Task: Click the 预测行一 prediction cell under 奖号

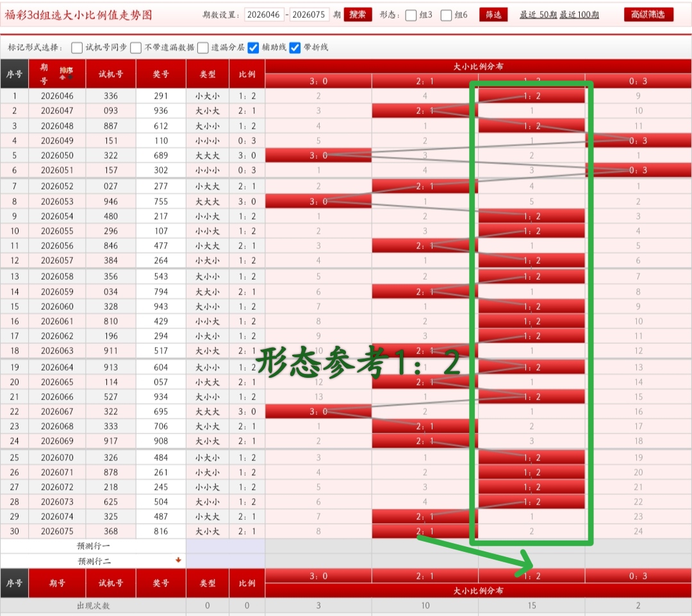Action: click(161, 546)
